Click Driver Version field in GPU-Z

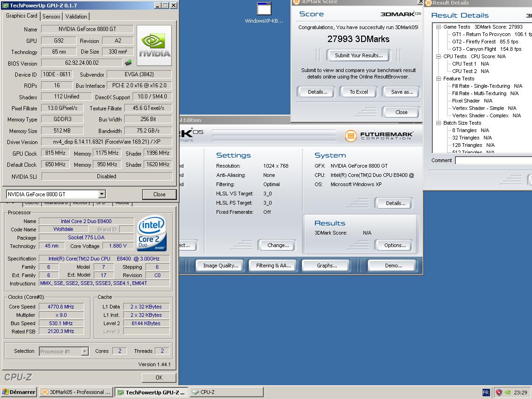(x=107, y=142)
